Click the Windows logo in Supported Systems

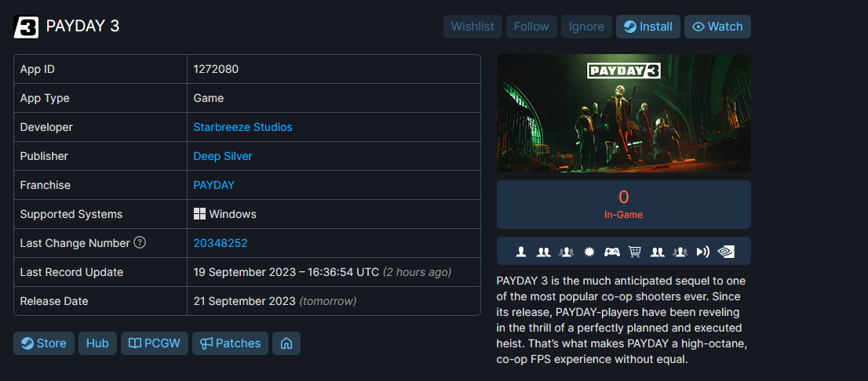pyautogui.click(x=199, y=214)
